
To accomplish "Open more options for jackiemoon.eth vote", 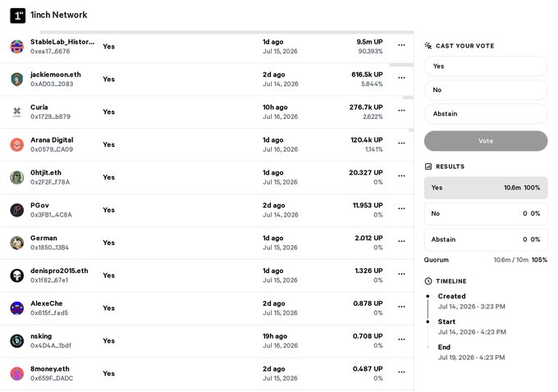I will pos(401,78).
